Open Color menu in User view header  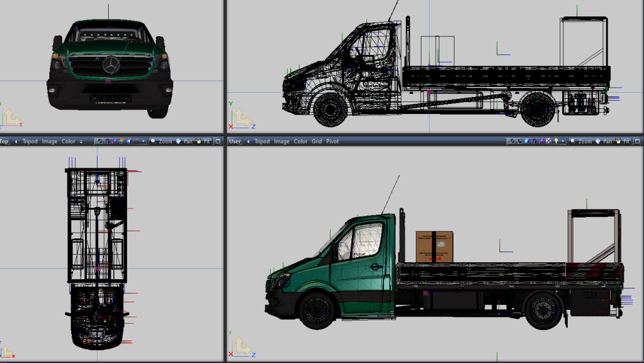(301, 141)
